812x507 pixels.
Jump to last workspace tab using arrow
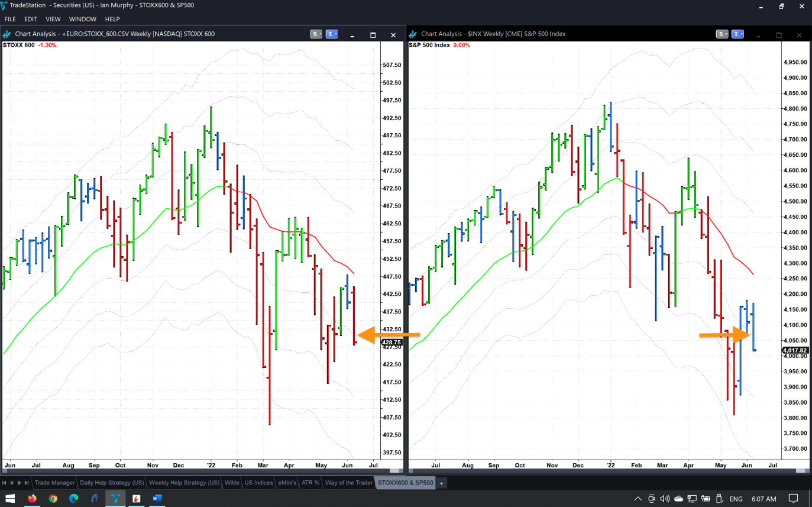[x=27, y=483]
